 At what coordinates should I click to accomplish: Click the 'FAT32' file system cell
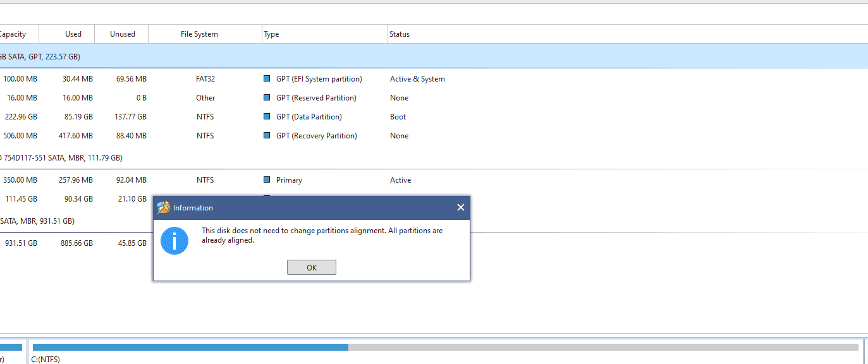coord(205,79)
